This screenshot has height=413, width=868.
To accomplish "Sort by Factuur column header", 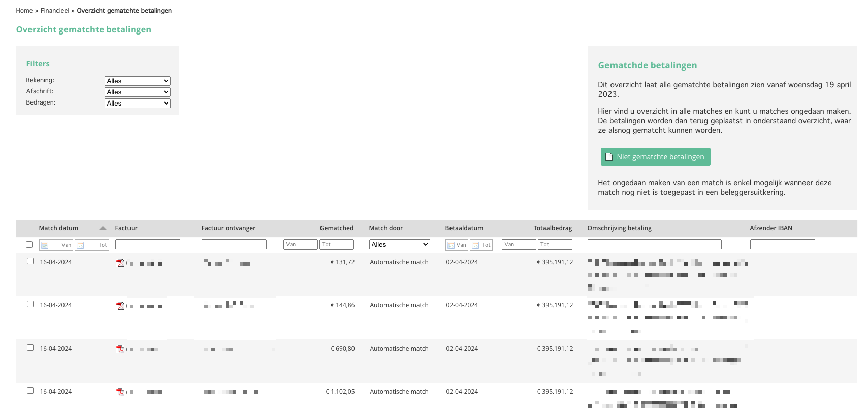I will click(x=126, y=228).
